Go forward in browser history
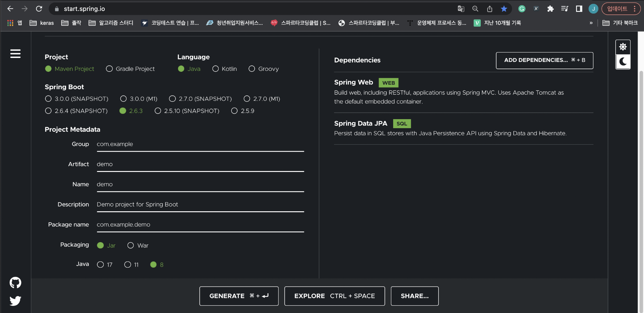Screen dimensions: 644x313 pyautogui.click(x=24, y=9)
